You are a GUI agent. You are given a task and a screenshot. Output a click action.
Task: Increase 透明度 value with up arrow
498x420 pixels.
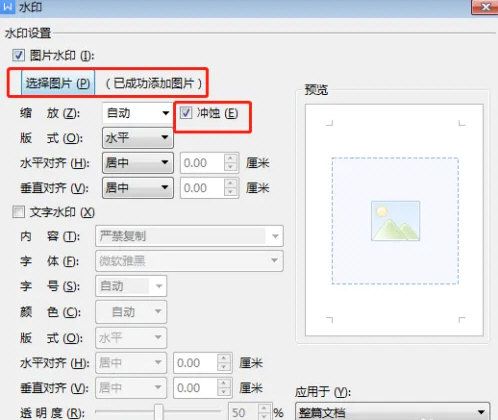point(264,408)
